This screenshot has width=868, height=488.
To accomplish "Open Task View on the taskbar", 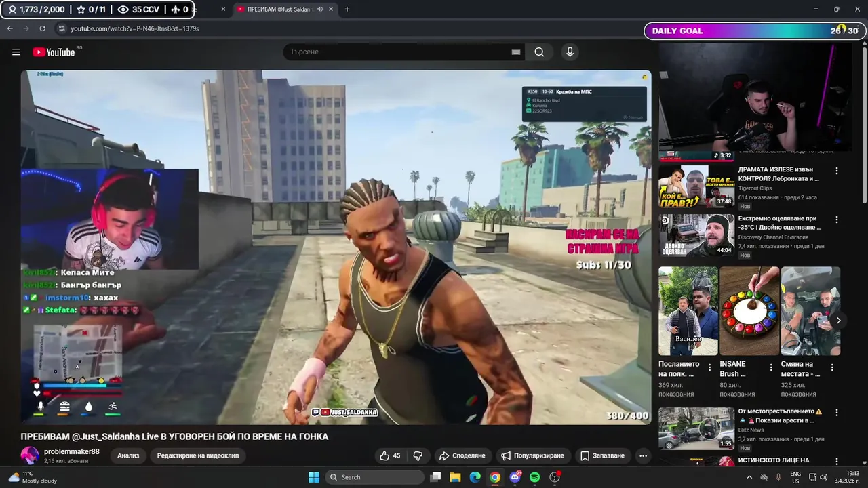I will [x=436, y=477].
